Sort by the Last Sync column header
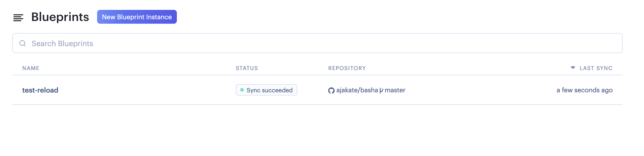Screen dimensions: 644x156 point(596,68)
